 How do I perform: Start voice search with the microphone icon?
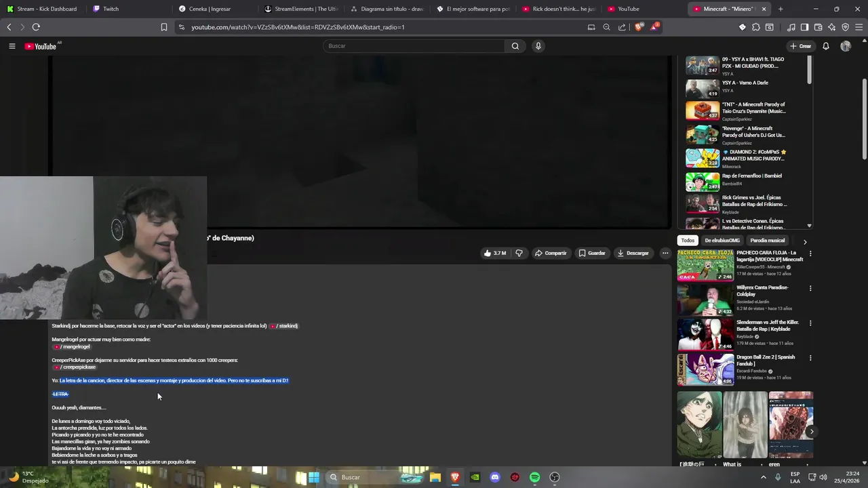538,46
